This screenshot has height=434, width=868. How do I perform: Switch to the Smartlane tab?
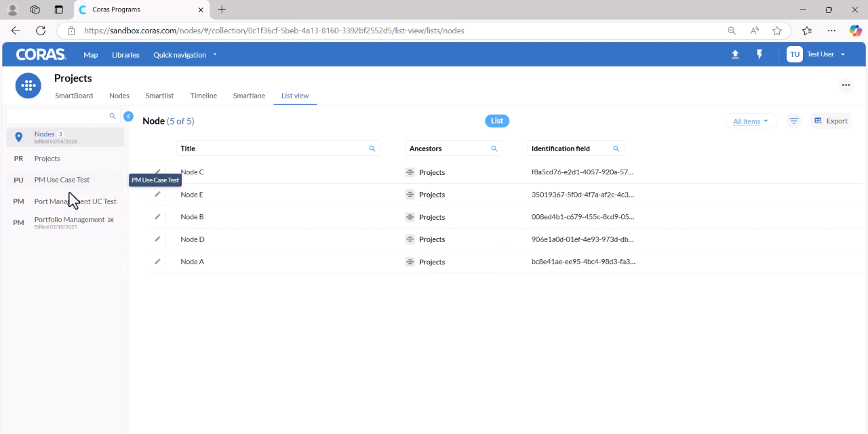[249, 96]
